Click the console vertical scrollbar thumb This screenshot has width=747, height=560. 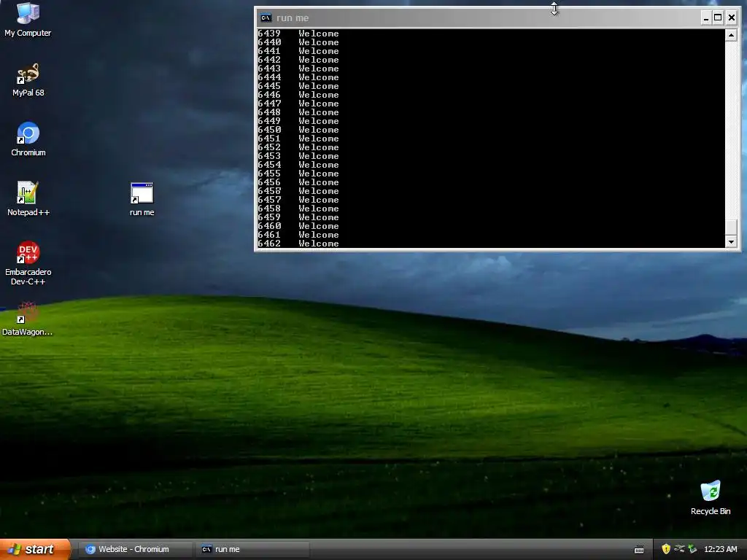point(731,227)
